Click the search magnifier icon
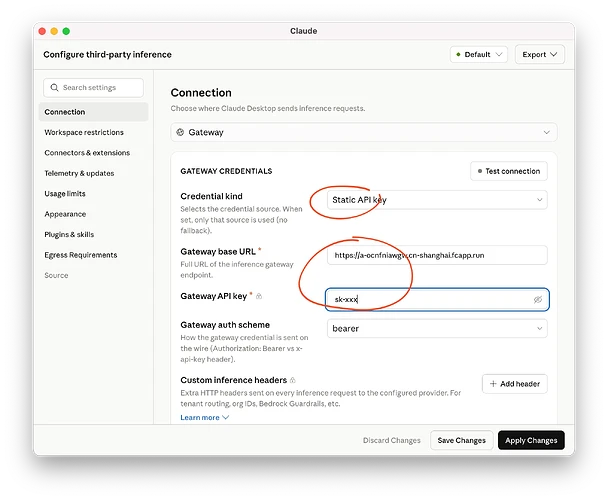 [54, 88]
